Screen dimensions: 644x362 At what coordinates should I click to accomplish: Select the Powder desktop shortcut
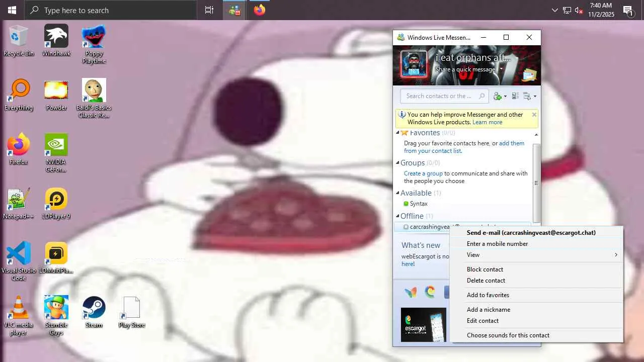(56, 95)
